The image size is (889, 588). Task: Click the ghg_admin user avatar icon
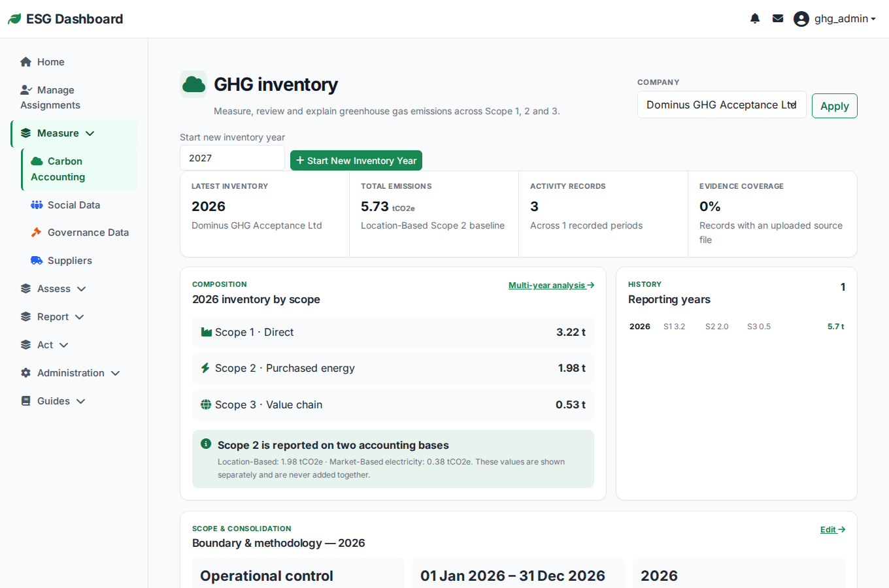[801, 19]
